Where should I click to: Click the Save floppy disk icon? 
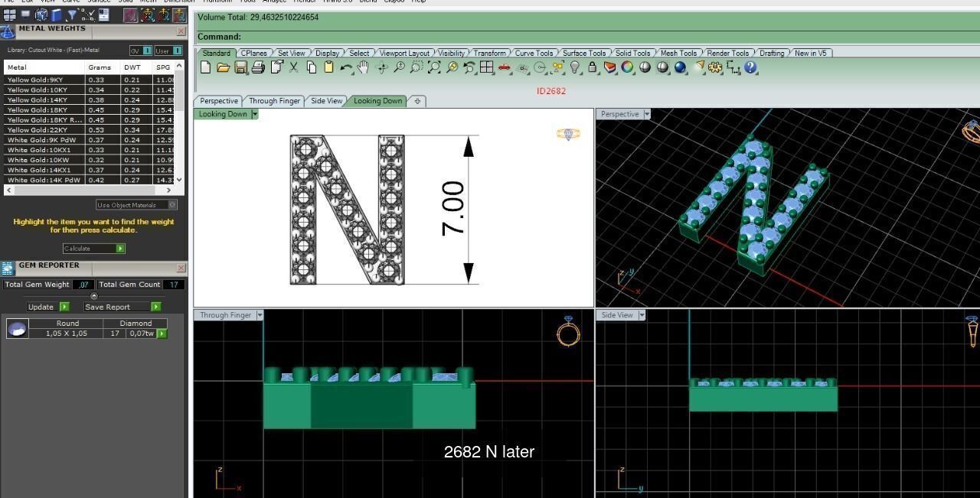point(240,67)
